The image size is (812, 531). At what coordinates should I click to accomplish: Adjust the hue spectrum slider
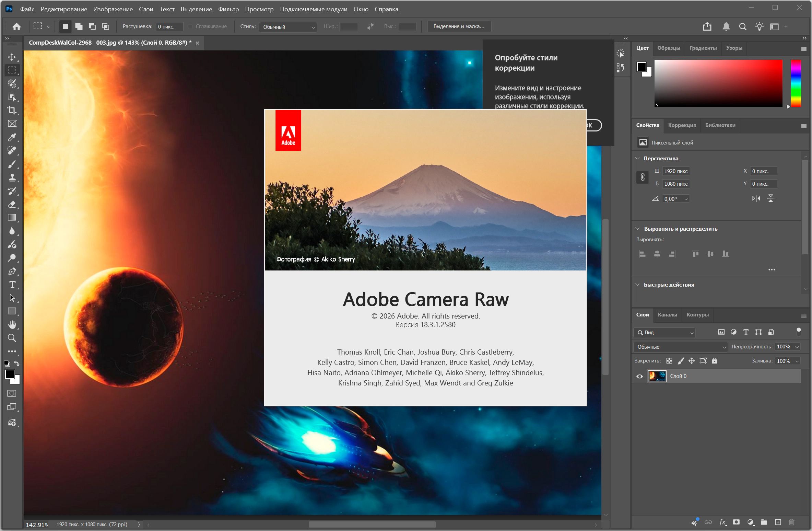coord(796,83)
